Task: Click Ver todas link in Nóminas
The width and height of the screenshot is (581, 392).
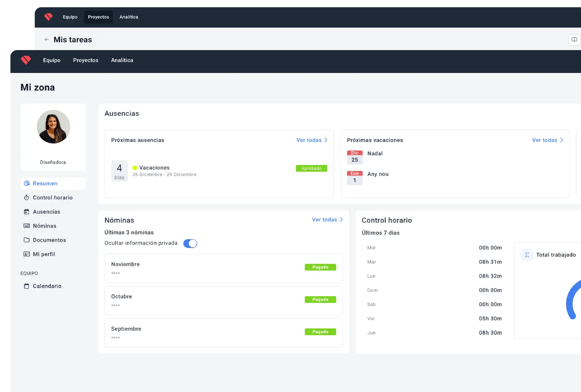Action: (x=325, y=220)
